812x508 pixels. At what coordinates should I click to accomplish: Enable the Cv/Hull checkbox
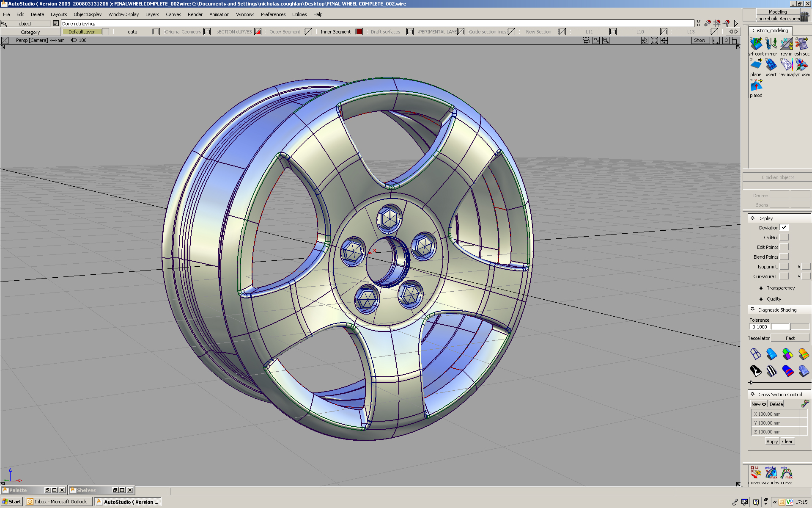(784, 237)
